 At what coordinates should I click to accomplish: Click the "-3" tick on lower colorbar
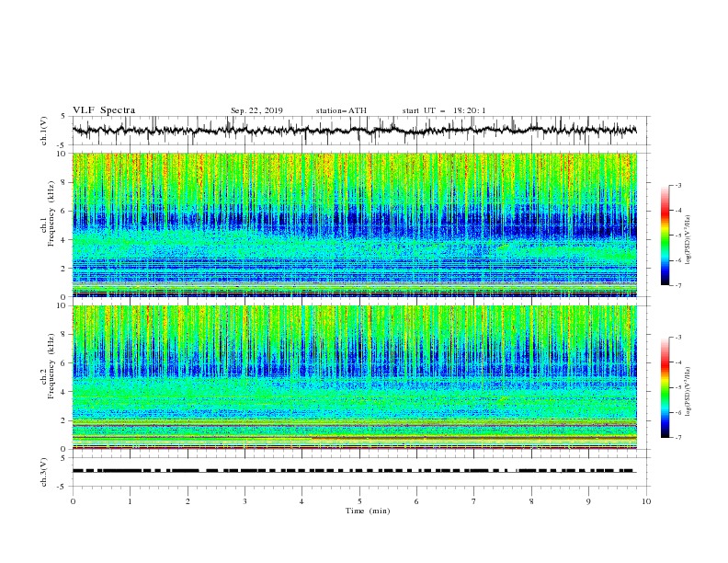point(678,338)
